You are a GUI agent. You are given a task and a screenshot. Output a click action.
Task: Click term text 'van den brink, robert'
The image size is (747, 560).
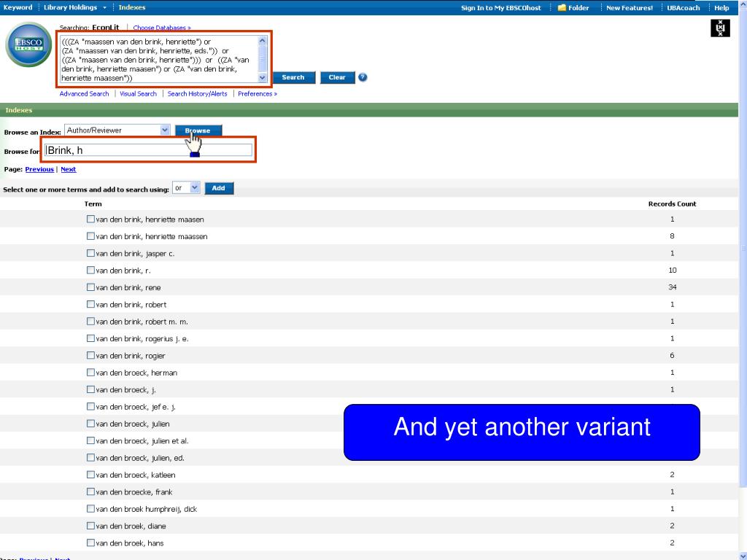[x=131, y=304]
